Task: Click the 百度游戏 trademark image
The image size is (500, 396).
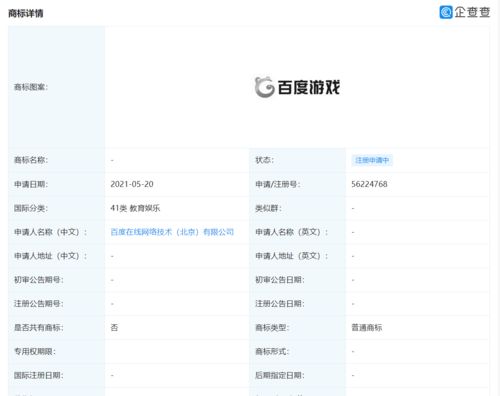Action: pos(297,87)
